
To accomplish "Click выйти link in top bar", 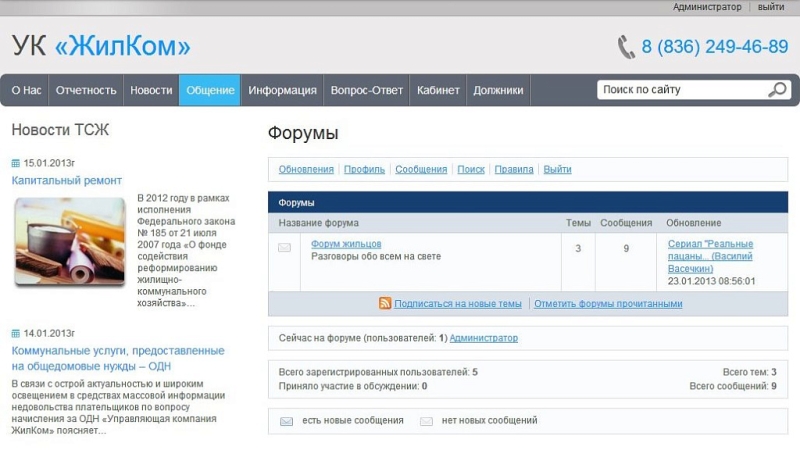I will click(771, 7).
